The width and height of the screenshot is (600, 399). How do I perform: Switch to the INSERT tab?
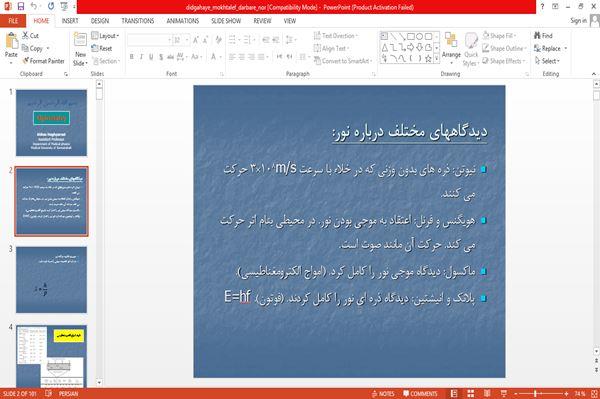tap(70, 21)
